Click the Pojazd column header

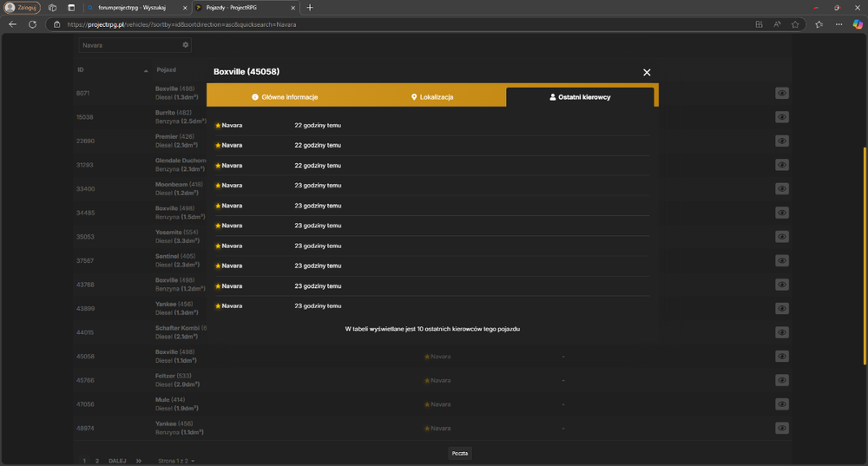click(166, 69)
